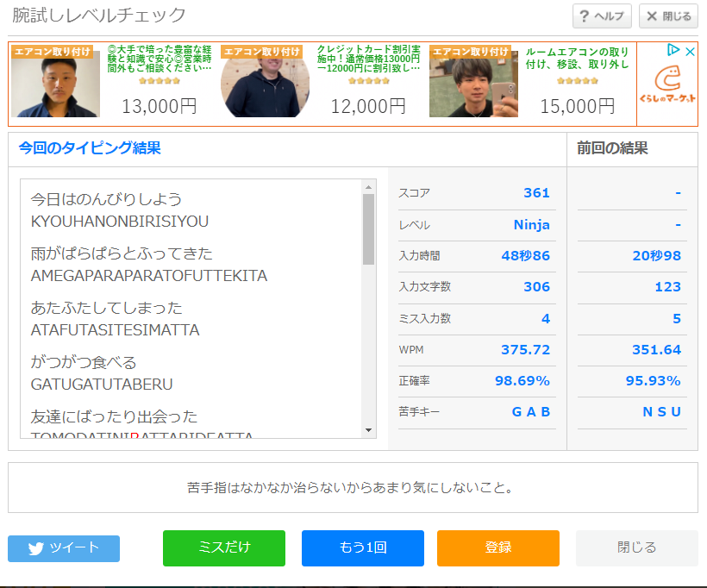Click the previous weak keys N S U

(662, 412)
